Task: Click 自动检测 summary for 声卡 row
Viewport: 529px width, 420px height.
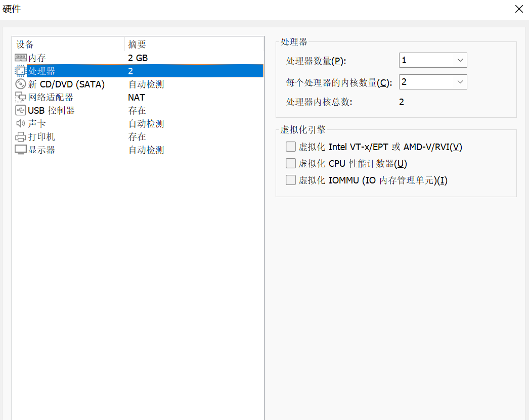Action: (x=146, y=124)
